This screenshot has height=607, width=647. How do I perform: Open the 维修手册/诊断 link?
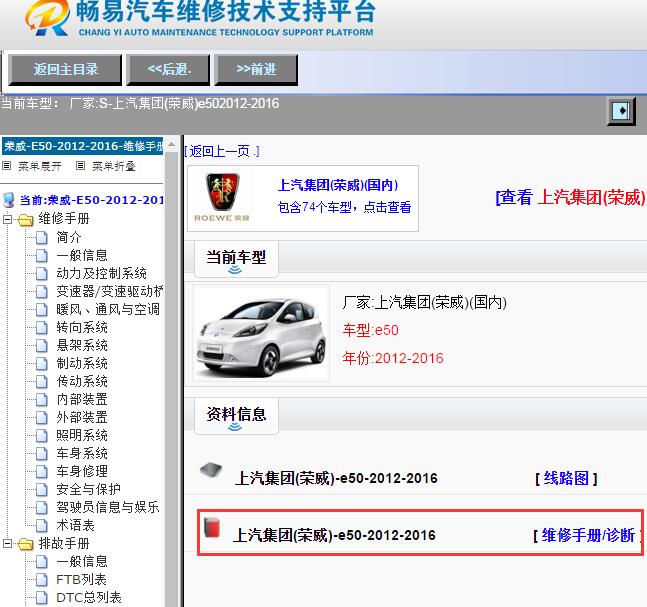[x=588, y=536]
